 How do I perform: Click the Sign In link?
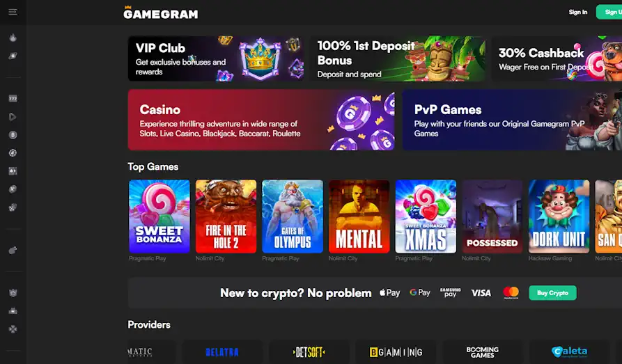[578, 12]
